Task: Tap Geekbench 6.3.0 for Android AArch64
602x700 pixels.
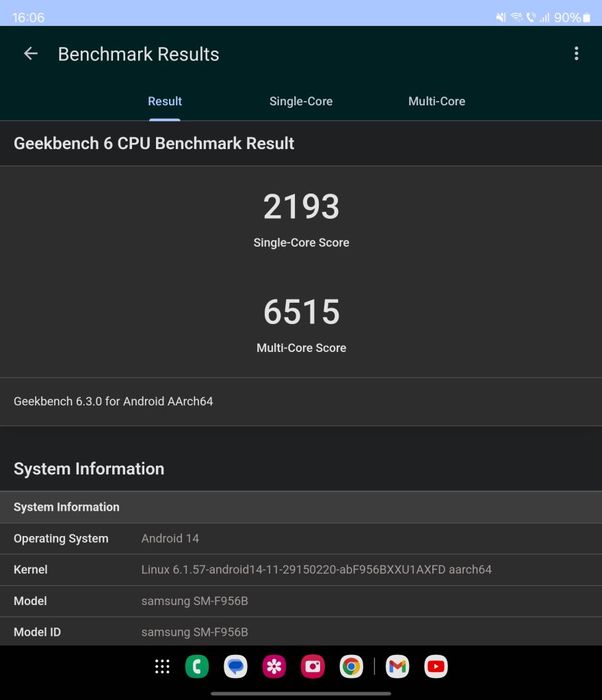Action: [114, 401]
